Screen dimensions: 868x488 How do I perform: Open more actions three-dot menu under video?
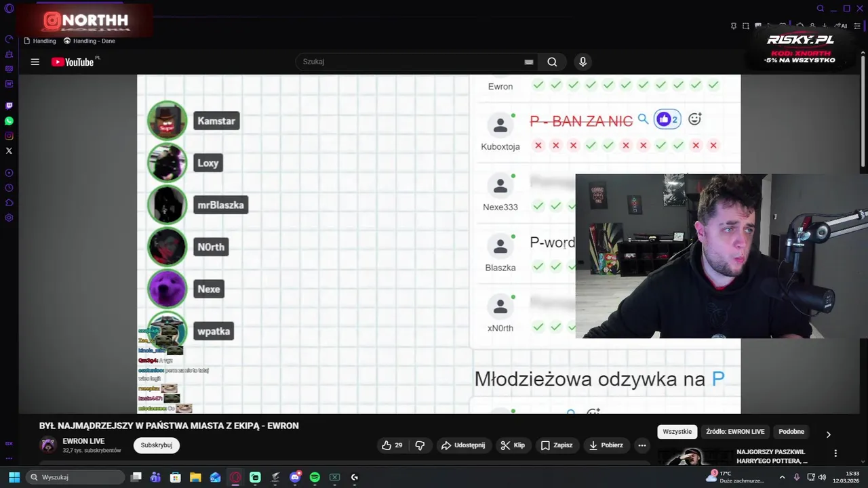(x=642, y=445)
